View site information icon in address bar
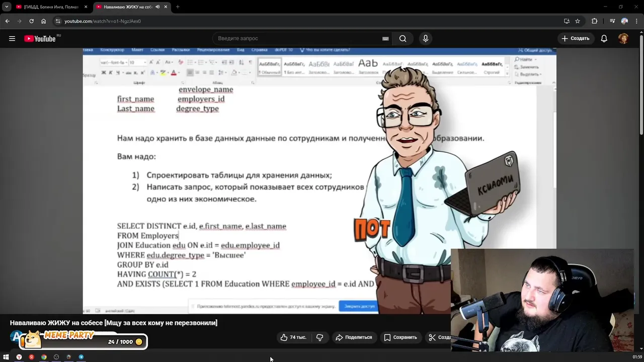This screenshot has width=644, height=362. pos(58,21)
